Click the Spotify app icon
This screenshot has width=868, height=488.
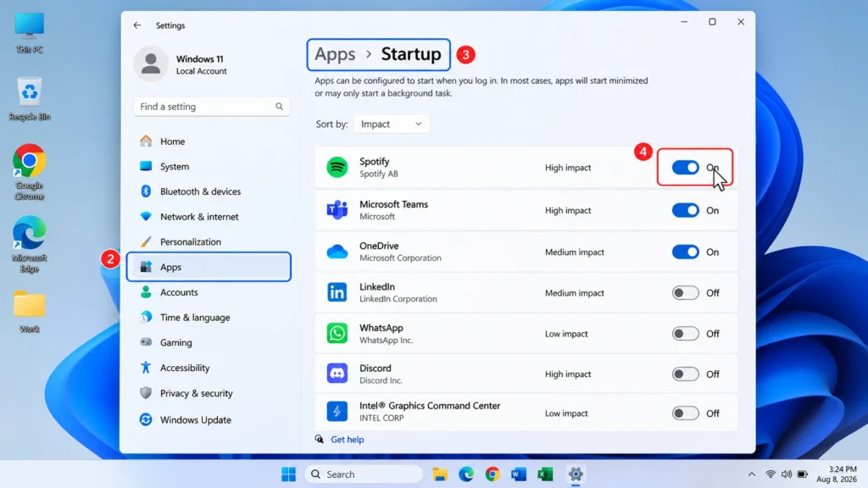click(x=337, y=167)
